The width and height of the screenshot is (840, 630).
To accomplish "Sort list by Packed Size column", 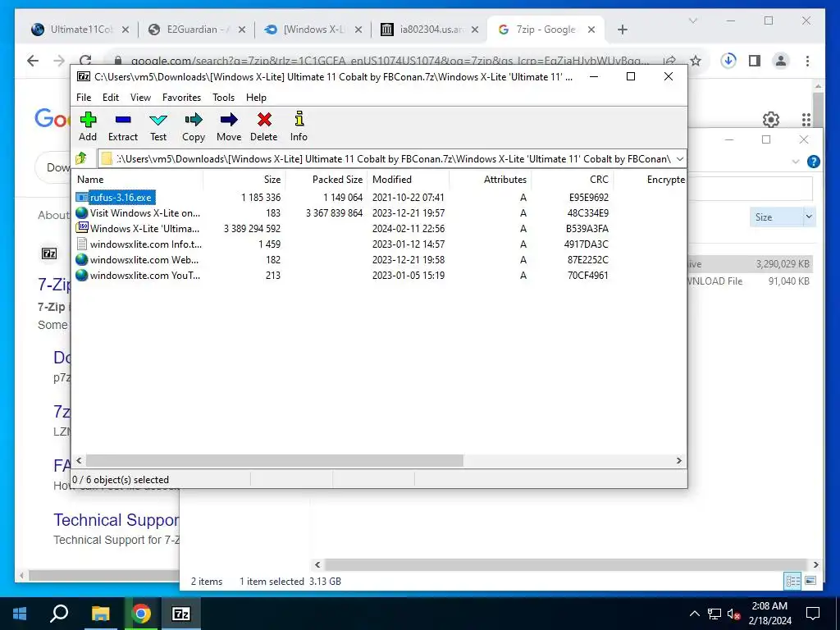I will tap(326, 180).
